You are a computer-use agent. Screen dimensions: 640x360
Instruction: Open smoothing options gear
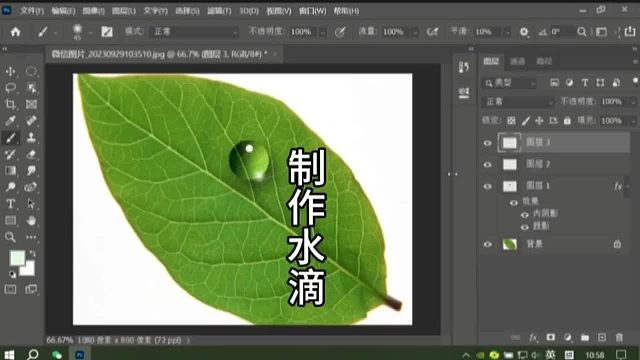tap(524, 32)
